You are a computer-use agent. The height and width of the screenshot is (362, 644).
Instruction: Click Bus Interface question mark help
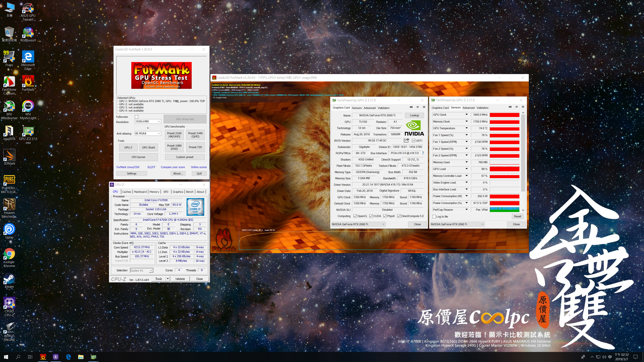point(423,153)
